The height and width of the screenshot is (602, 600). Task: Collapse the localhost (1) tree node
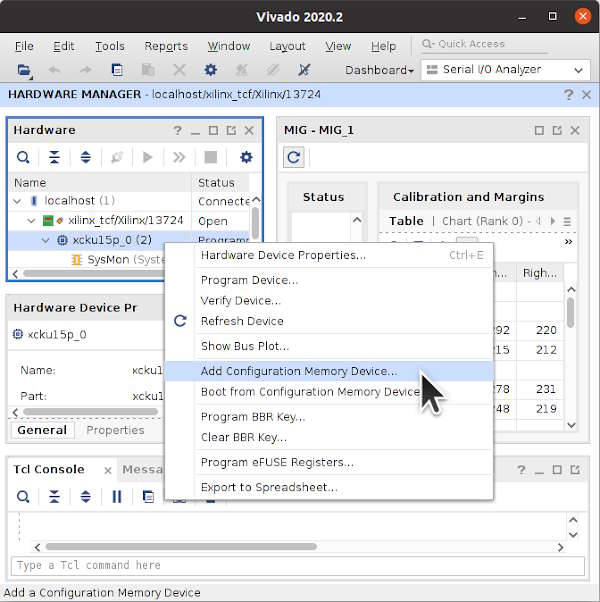[x=17, y=201]
